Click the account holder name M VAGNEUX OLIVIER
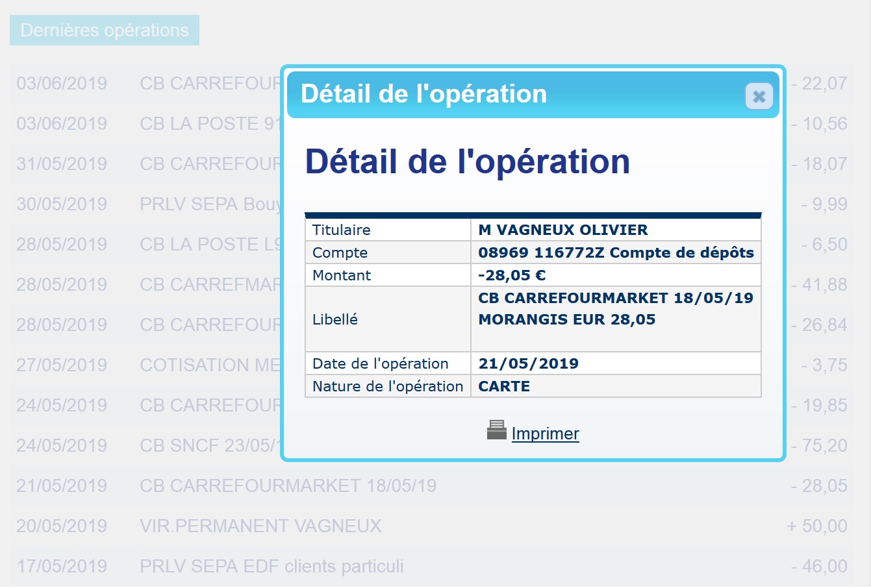This screenshot has height=588, width=871. click(562, 230)
